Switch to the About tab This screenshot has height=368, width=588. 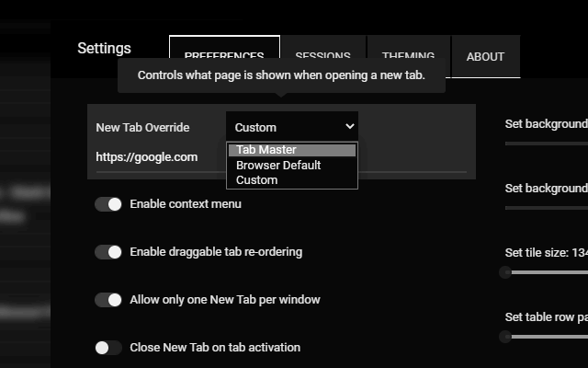click(486, 57)
